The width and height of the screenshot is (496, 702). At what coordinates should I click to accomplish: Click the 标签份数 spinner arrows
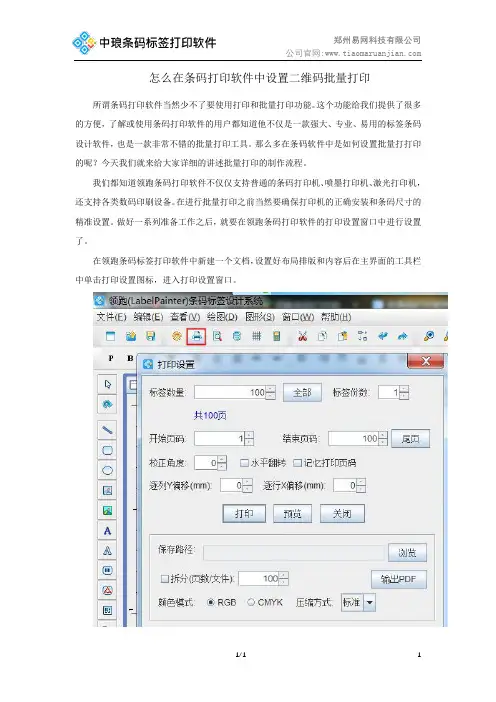point(404,393)
